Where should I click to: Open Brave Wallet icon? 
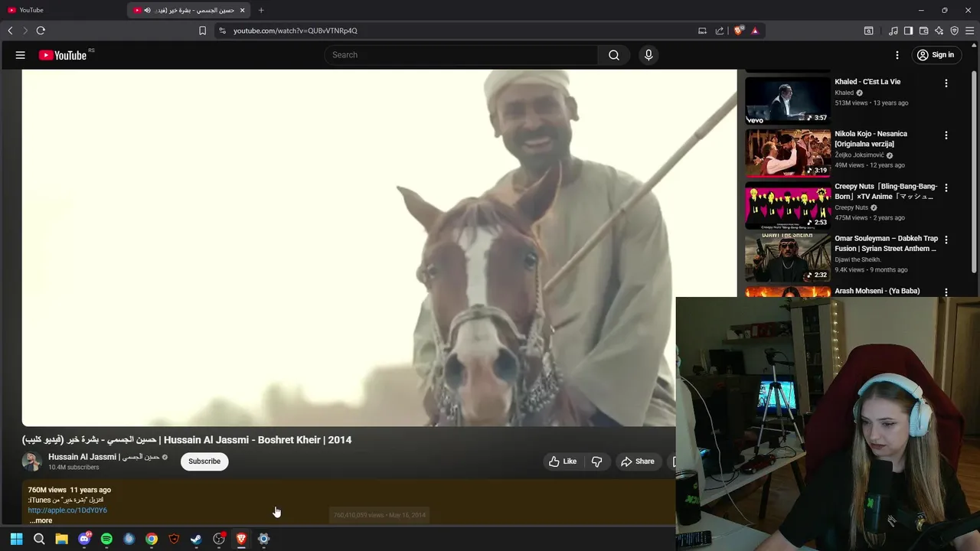924,31
